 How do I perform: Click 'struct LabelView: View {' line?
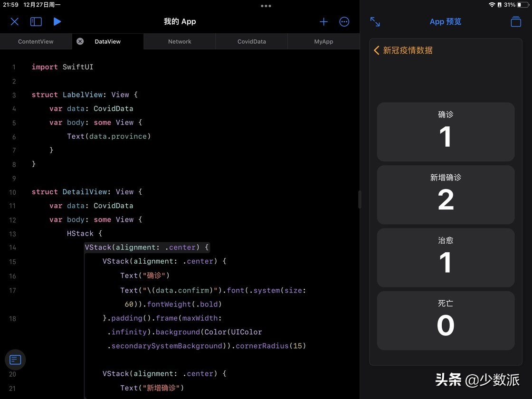[x=85, y=95]
